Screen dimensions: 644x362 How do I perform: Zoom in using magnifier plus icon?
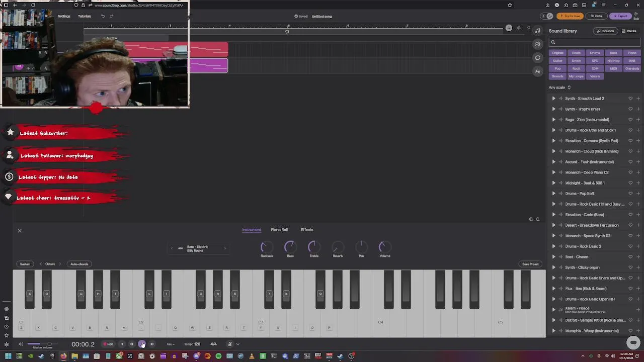tap(531, 219)
